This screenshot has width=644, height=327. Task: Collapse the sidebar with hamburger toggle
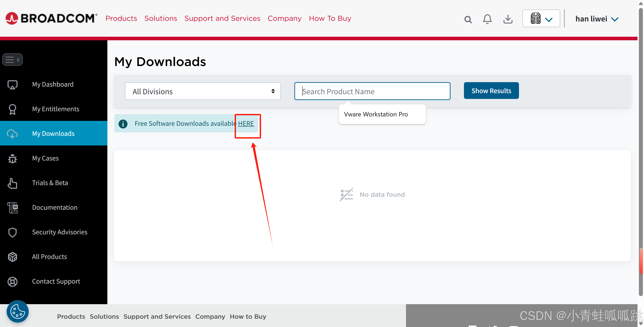click(13, 60)
